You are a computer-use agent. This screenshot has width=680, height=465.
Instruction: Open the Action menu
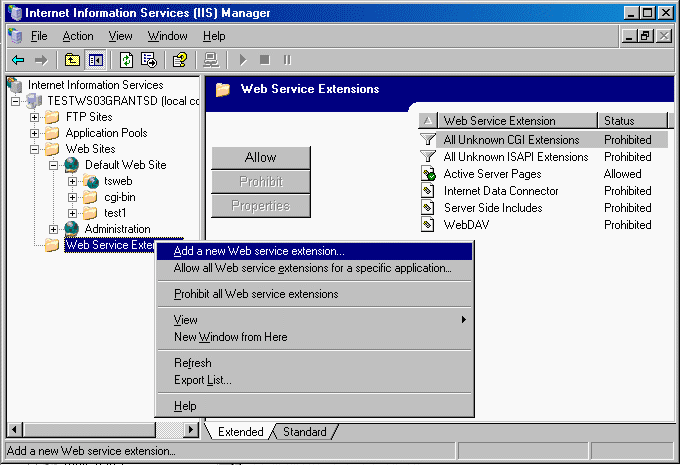pos(78,36)
